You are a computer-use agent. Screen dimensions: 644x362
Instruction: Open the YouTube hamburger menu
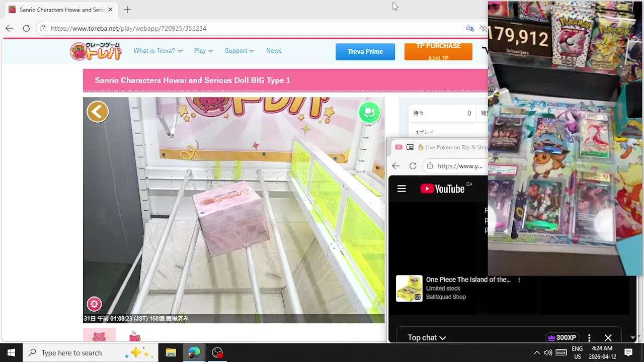(x=401, y=189)
